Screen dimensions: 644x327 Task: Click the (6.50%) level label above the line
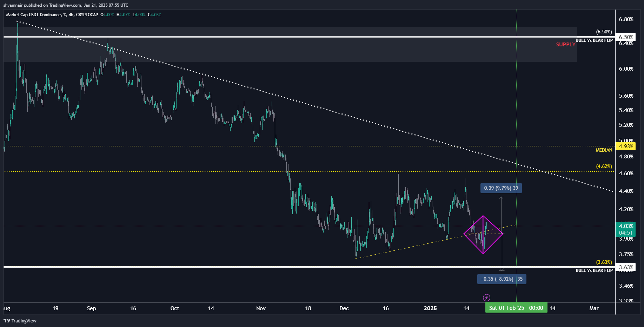click(x=604, y=32)
